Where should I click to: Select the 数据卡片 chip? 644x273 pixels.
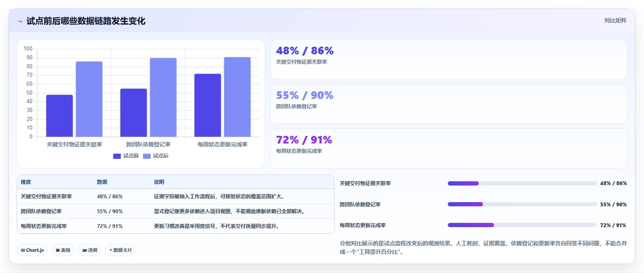click(x=121, y=250)
